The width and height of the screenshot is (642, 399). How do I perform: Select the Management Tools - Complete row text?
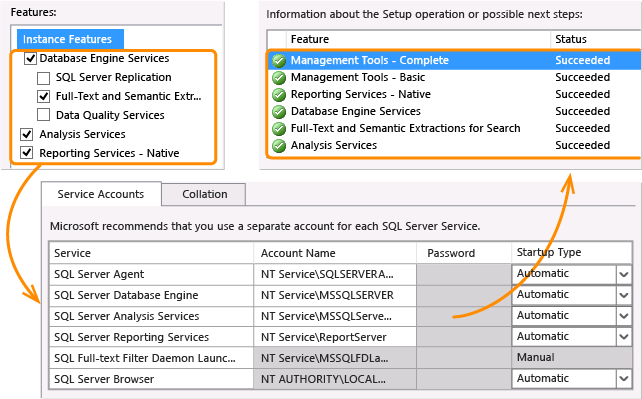point(370,61)
